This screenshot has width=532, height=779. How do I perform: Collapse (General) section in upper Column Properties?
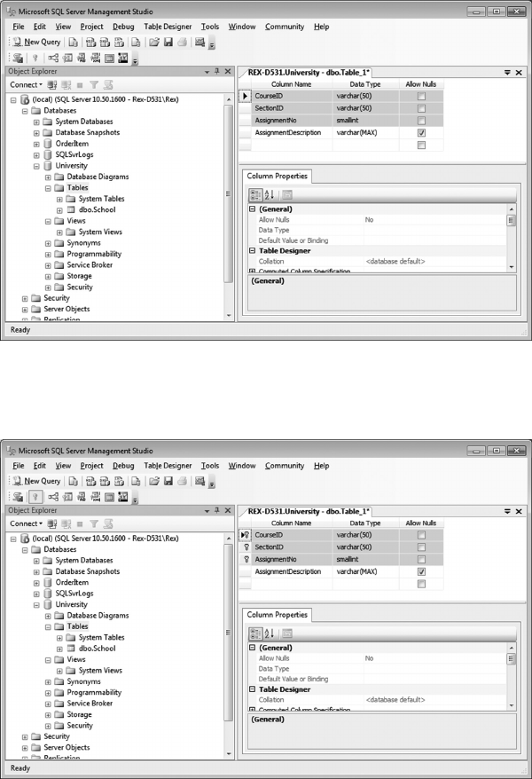tap(252, 209)
